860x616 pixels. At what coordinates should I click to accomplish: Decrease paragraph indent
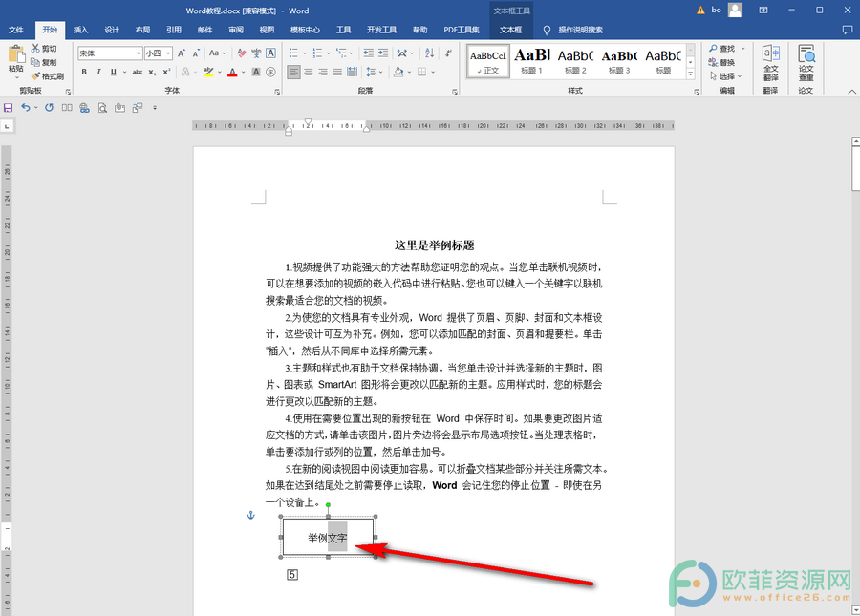click(x=368, y=53)
